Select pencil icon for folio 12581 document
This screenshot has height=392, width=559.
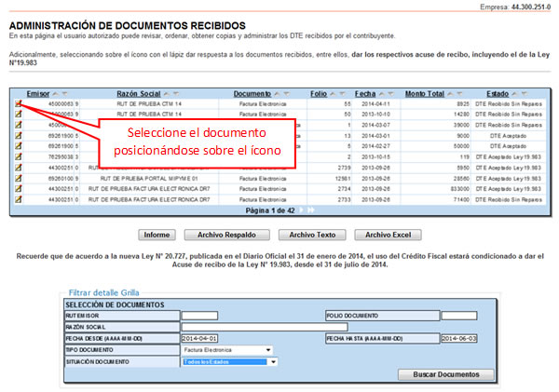coord(19,178)
